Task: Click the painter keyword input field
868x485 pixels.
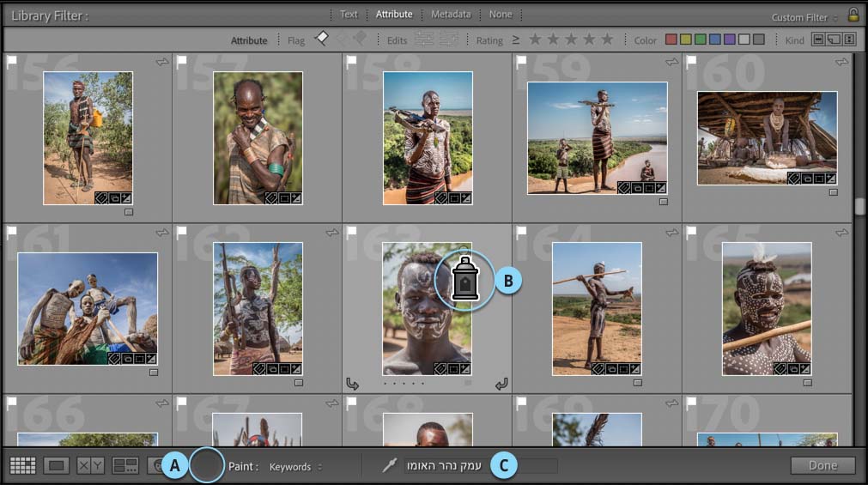Action: pos(481,465)
